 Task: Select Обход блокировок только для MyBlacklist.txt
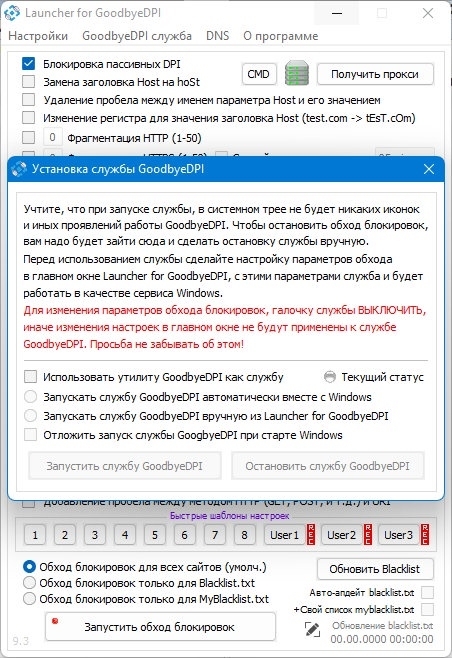pyautogui.click(x=29, y=598)
